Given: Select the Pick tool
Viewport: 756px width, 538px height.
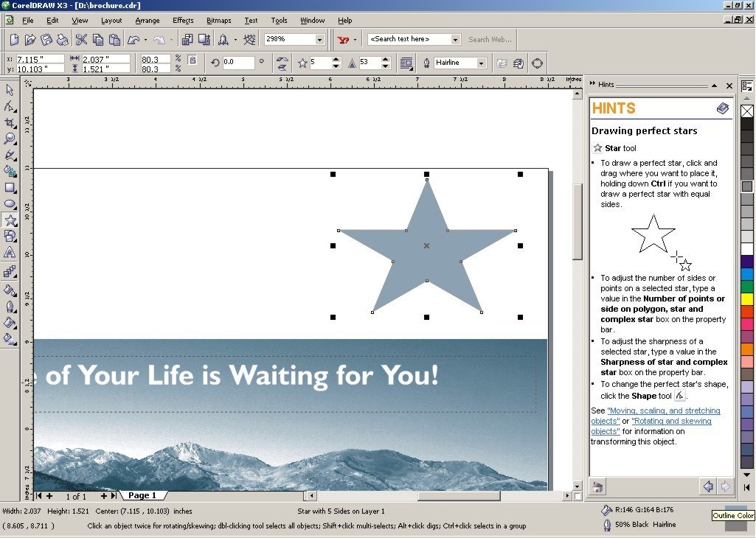Looking at the screenshot, I should coord(10,90).
